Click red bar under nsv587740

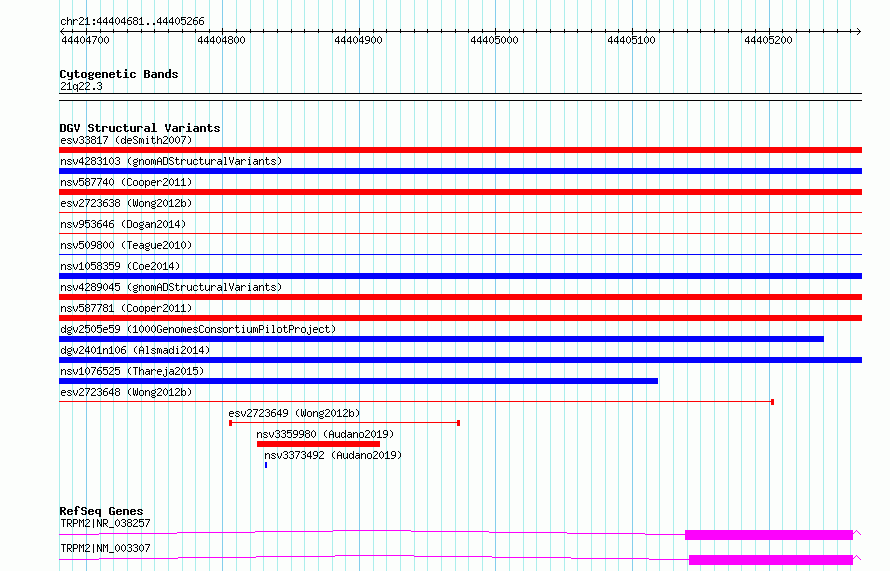pyautogui.click(x=460, y=192)
